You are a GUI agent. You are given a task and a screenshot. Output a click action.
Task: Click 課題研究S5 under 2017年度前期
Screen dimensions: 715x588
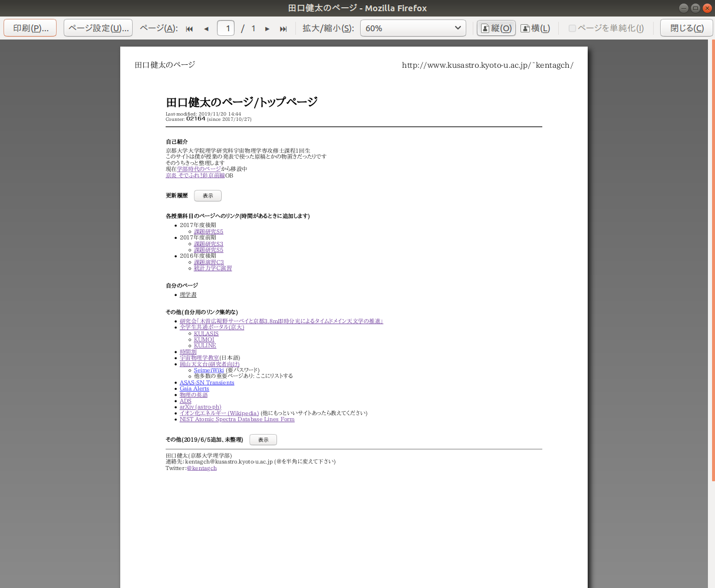click(x=209, y=250)
